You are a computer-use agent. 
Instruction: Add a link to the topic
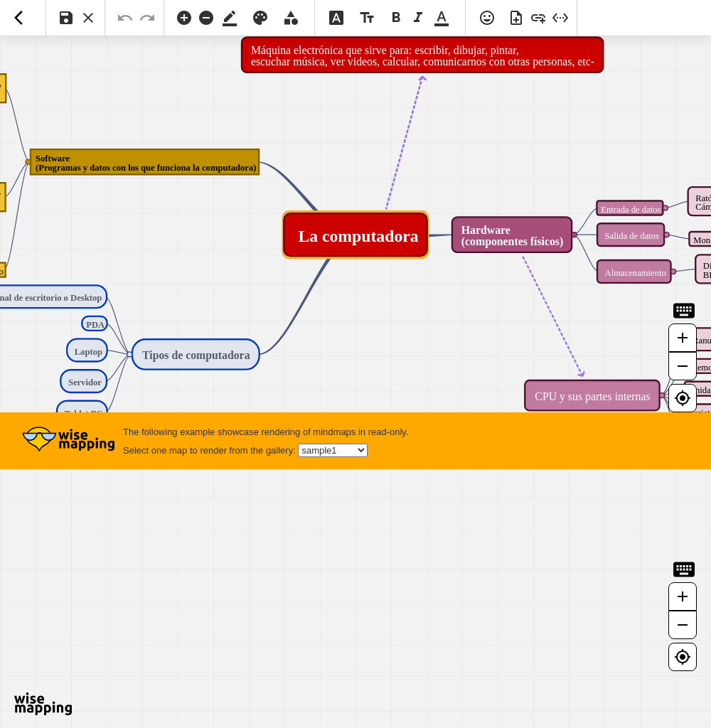tap(538, 18)
